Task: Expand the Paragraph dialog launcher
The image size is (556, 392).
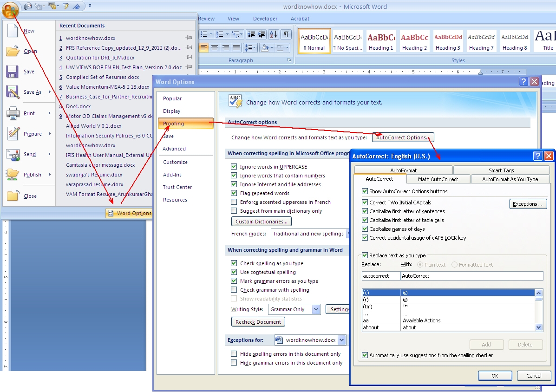Action: click(289, 60)
